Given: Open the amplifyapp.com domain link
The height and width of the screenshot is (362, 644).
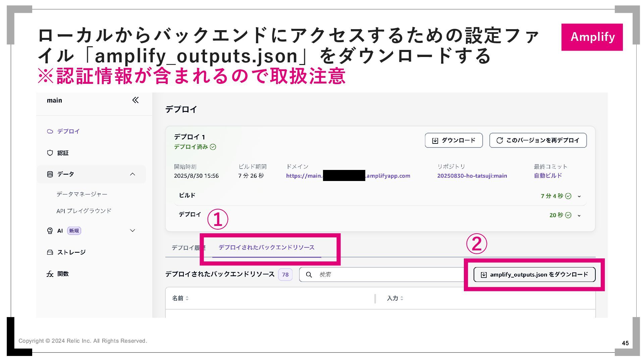Looking at the screenshot, I should [348, 176].
